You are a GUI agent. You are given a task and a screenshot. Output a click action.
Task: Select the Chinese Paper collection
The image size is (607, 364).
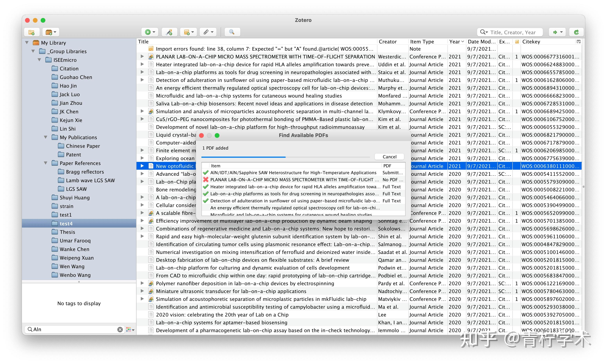point(83,146)
